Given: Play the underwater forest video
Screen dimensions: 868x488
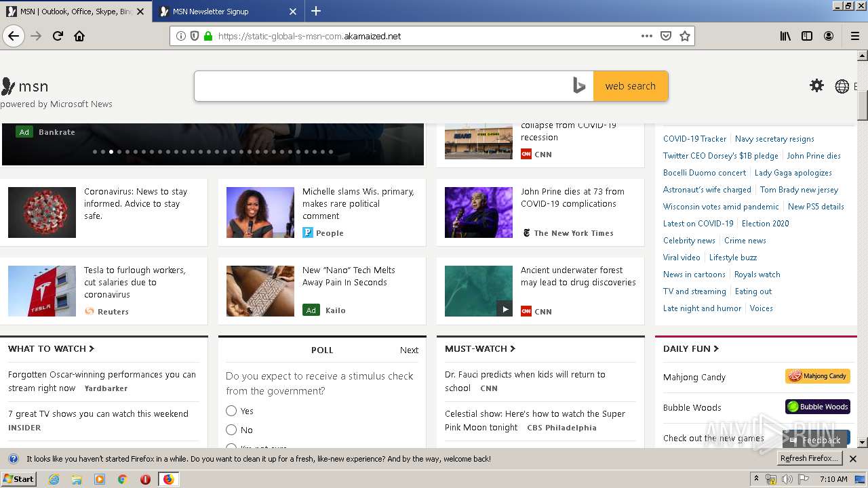Looking at the screenshot, I should pos(505,309).
